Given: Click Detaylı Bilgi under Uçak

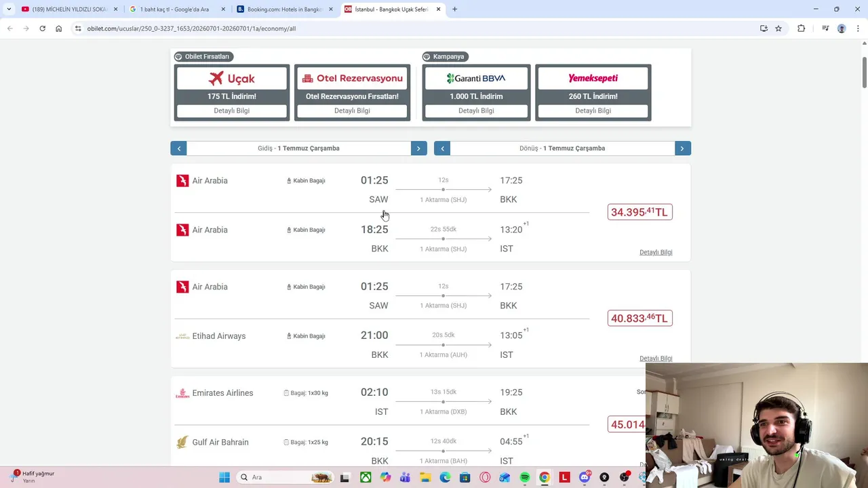Looking at the screenshot, I should tap(232, 110).
